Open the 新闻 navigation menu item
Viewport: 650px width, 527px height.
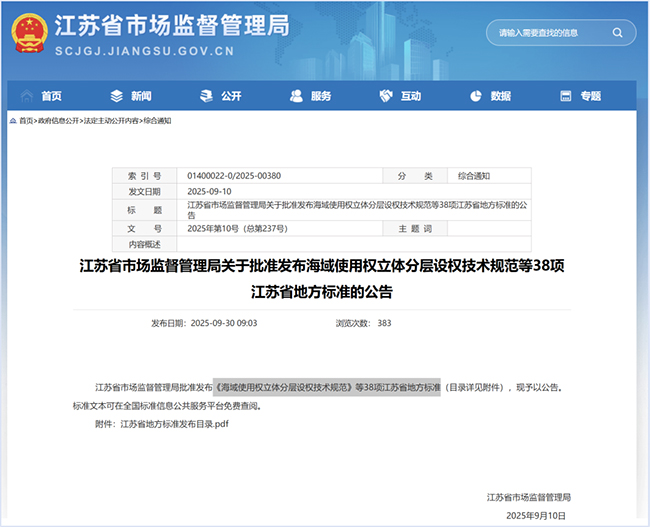pos(141,96)
